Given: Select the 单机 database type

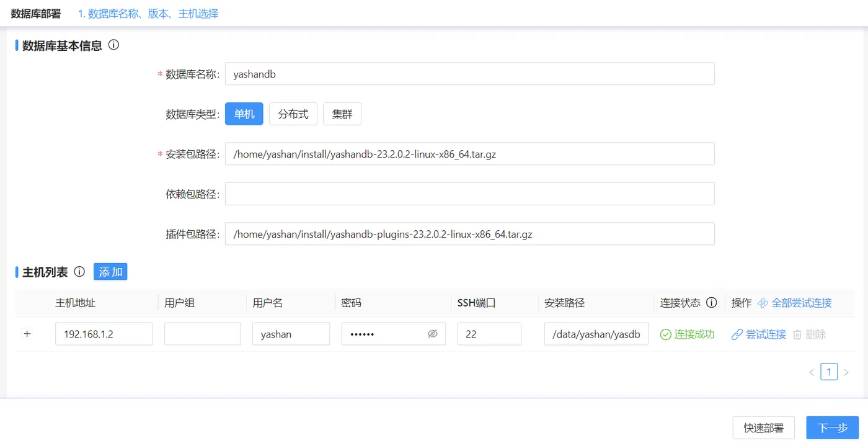Looking at the screenshot, I should click(244, 114).
